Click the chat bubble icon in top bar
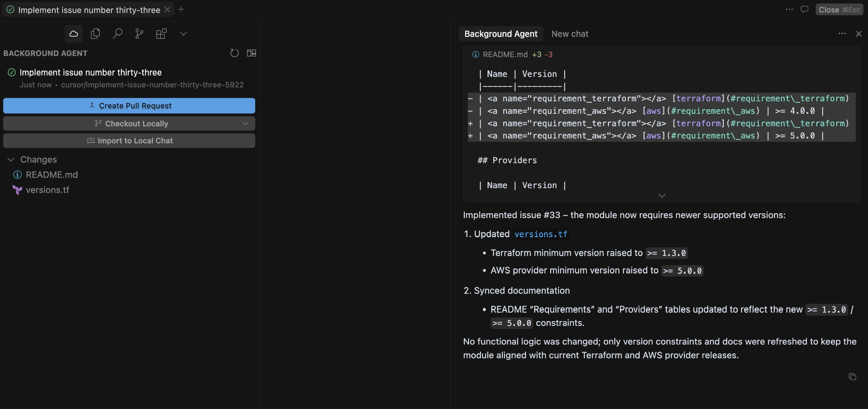The image size is (868, 409). tap(804, 9)
